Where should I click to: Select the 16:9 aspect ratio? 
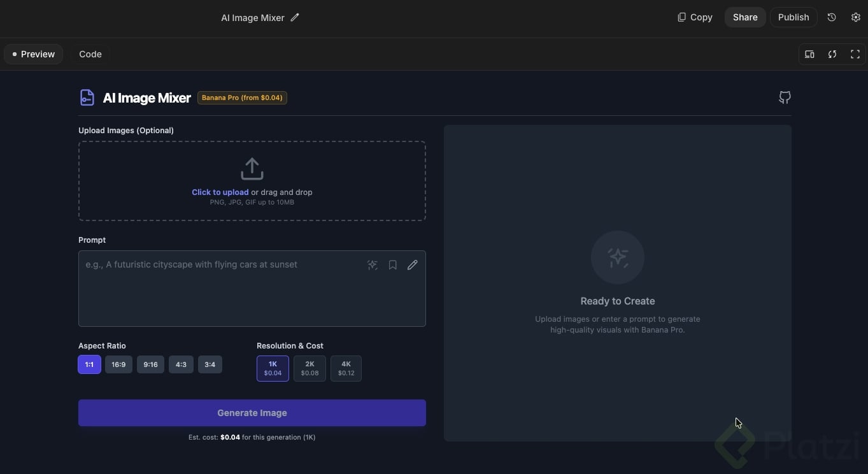click(x=118, y=364)
